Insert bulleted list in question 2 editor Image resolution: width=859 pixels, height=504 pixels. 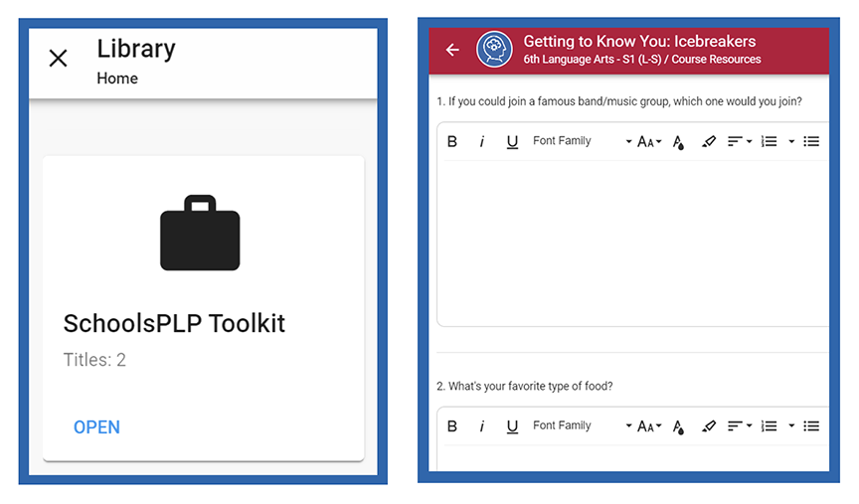[x=811, y=426]
